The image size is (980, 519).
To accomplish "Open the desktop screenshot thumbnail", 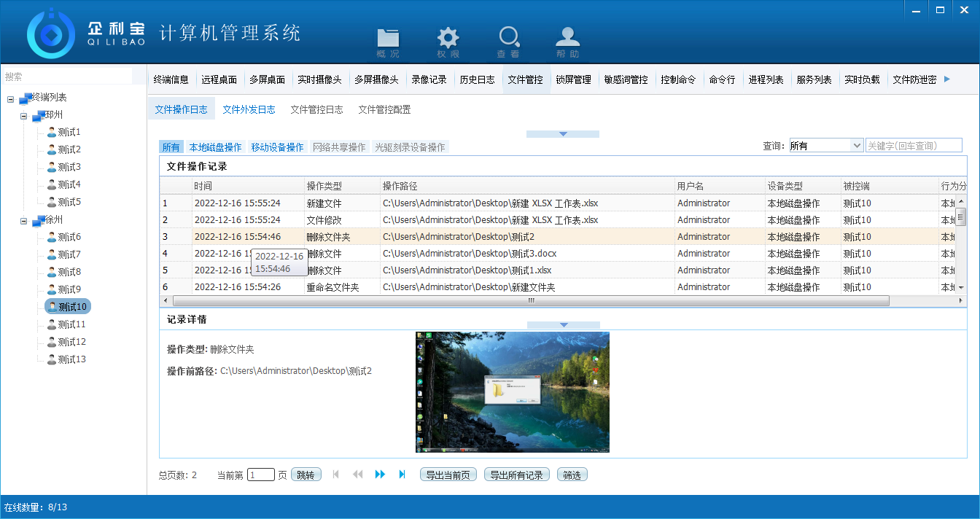I will [512, 392].
